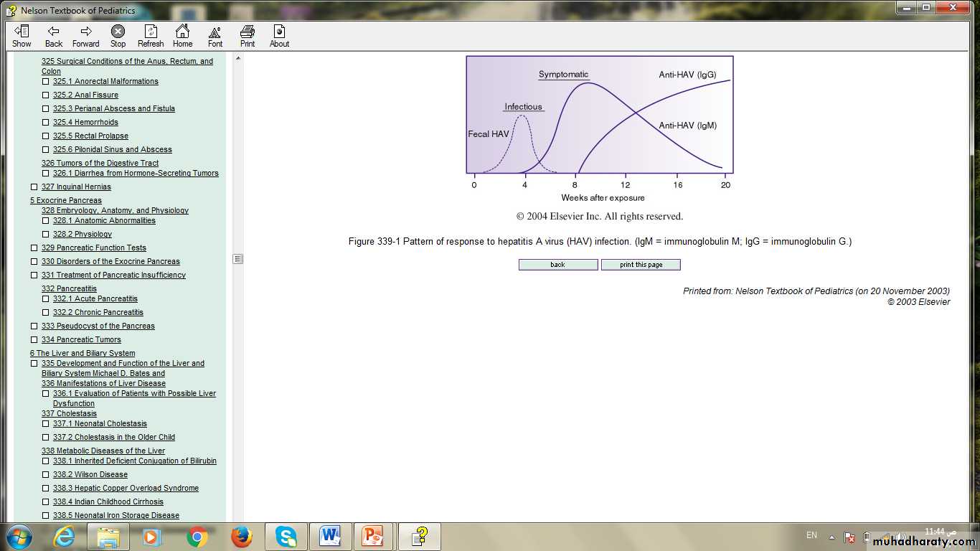
Task: Open the Font size tool
Action: 215,35
